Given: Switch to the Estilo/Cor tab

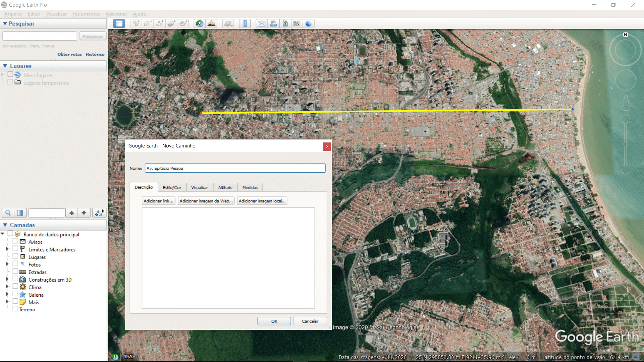Looking at the screenshot, I should 172,187.
